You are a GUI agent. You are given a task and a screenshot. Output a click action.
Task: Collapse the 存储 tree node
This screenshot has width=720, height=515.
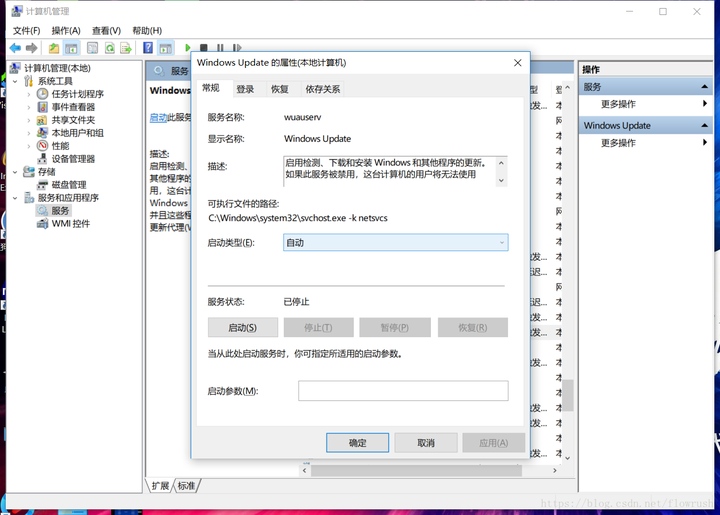[x=15, y=172]
